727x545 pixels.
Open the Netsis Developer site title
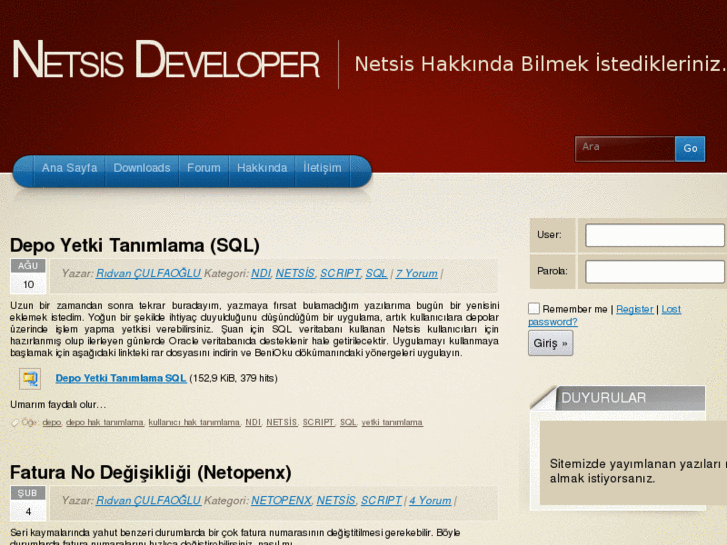166,60
